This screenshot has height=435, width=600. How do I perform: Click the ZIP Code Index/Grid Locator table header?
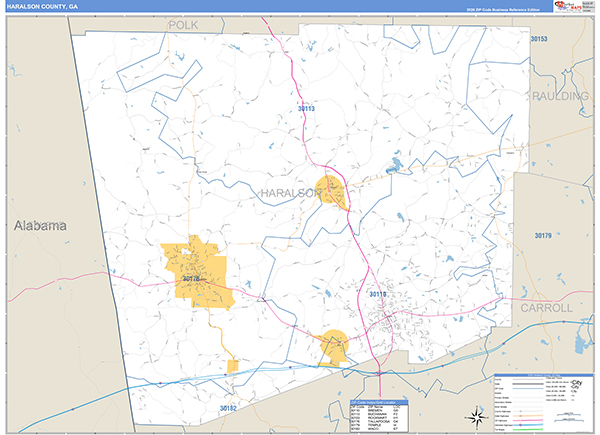click(379, 402)
